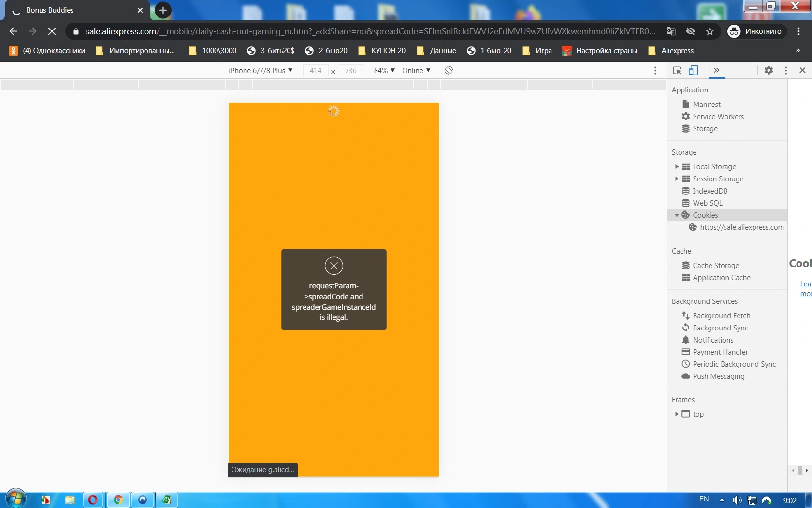
Task: Open device toolbar more options menu
Action: 655,71
